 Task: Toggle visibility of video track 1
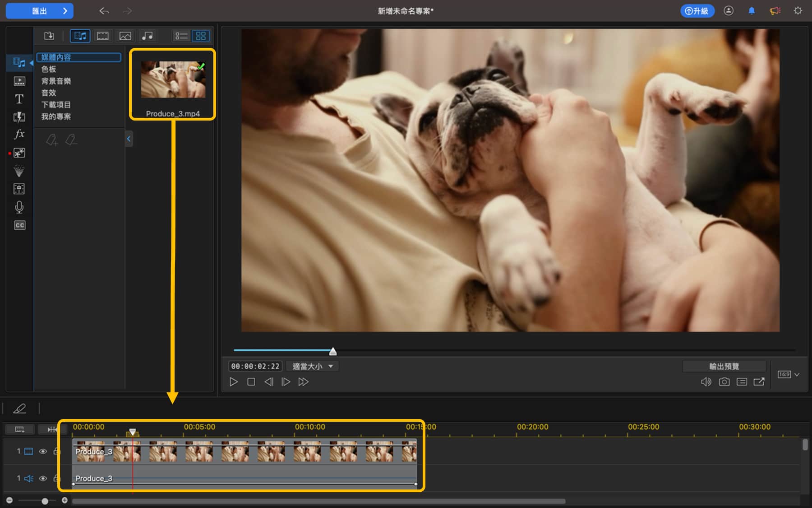pos(43,452)
